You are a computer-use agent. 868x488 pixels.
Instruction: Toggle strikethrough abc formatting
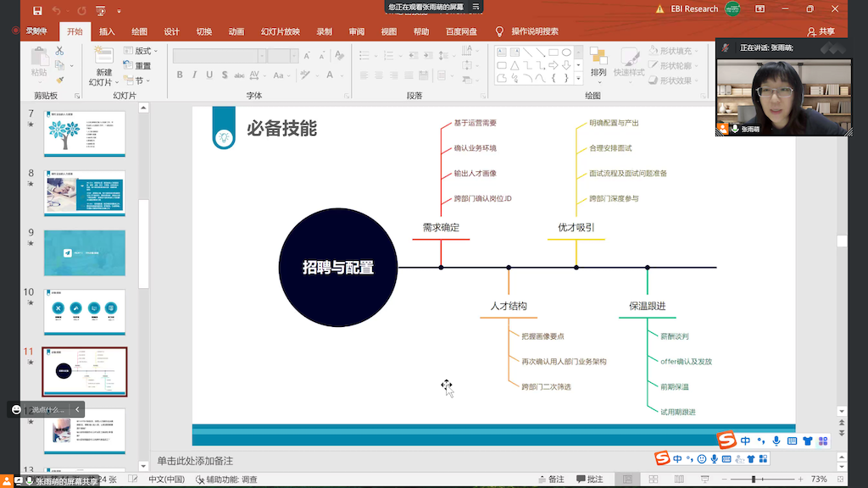coord(239,75)
